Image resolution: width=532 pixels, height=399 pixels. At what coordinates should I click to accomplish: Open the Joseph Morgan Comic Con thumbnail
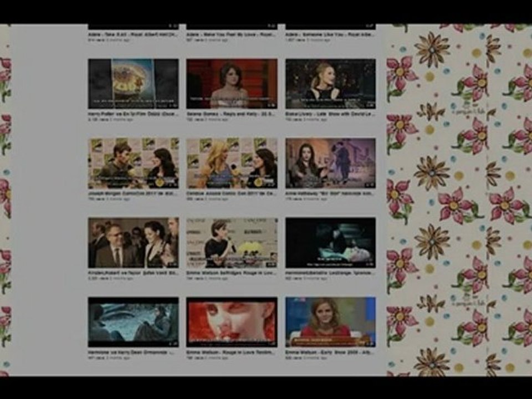click(134, 163)
